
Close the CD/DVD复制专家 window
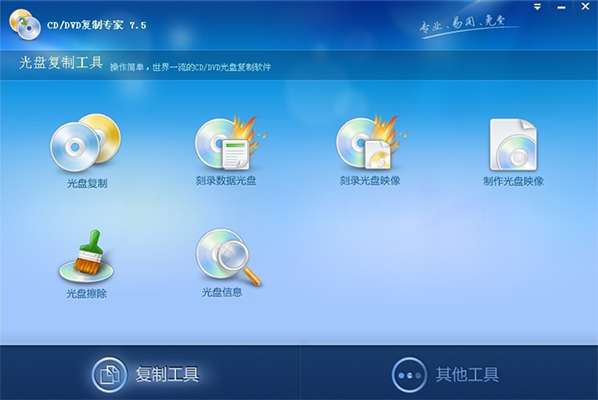click(585, 6)
